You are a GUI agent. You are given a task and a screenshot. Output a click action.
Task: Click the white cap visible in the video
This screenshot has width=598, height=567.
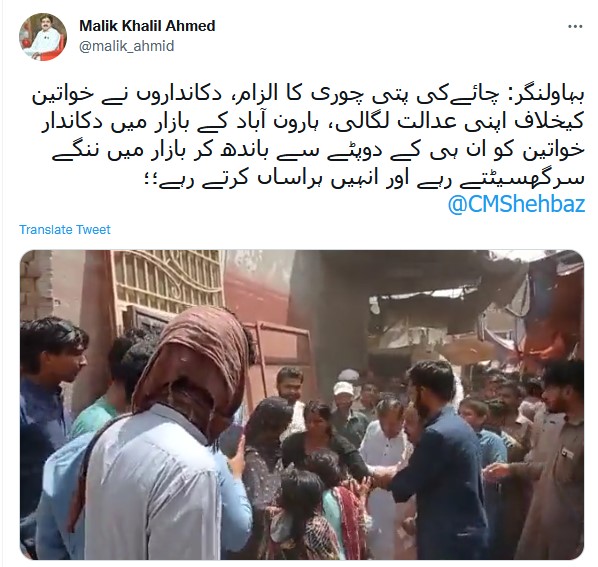coord(344,388)
